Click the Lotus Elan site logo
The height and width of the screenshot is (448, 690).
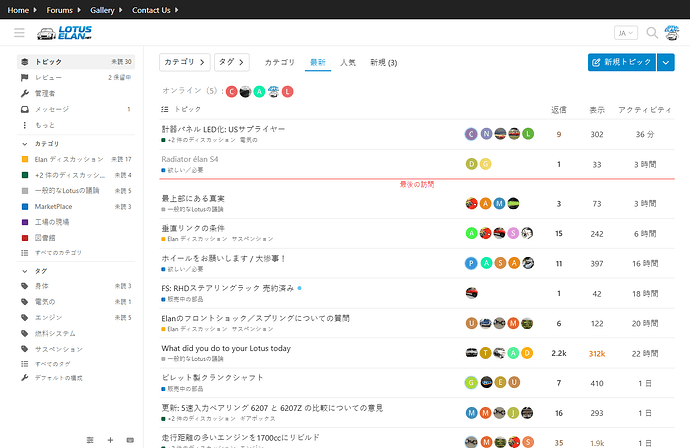click(64, 33)
